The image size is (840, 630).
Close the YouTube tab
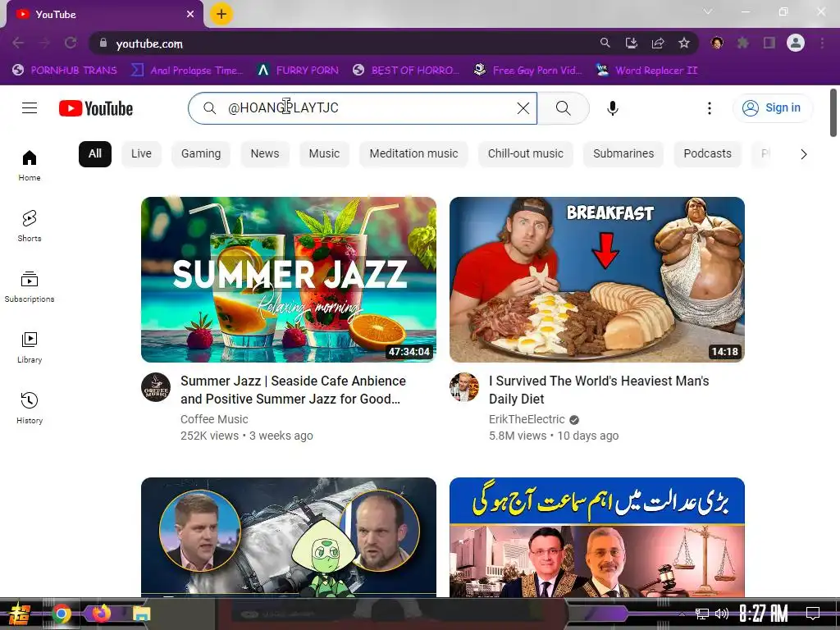tap(190, 15)
